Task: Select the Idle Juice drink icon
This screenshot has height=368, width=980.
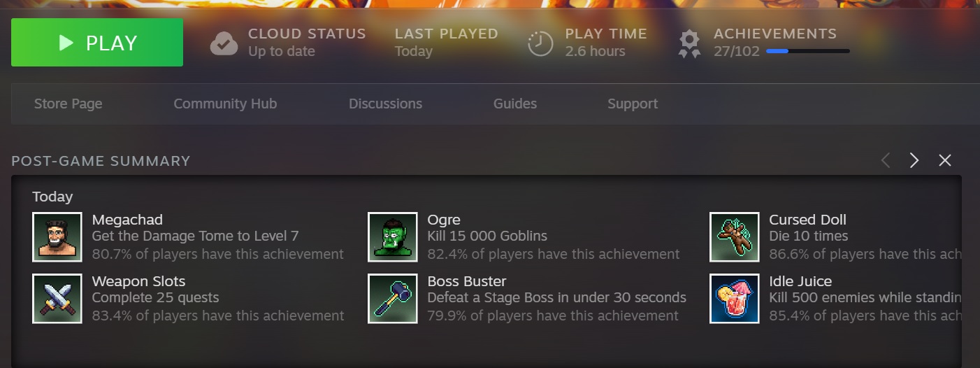Action: tap(735, 299)
